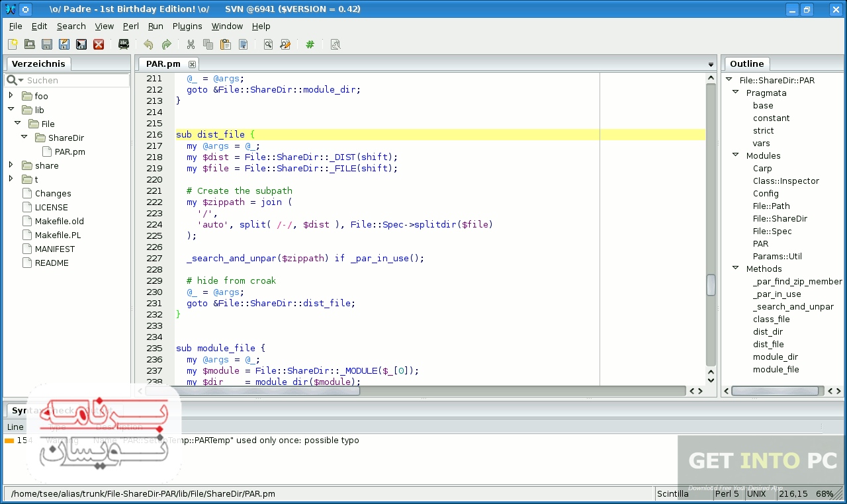Click the magnifier Find icon
The width and height of the screenshot is (847, 504).
click(x=268, y=44)
